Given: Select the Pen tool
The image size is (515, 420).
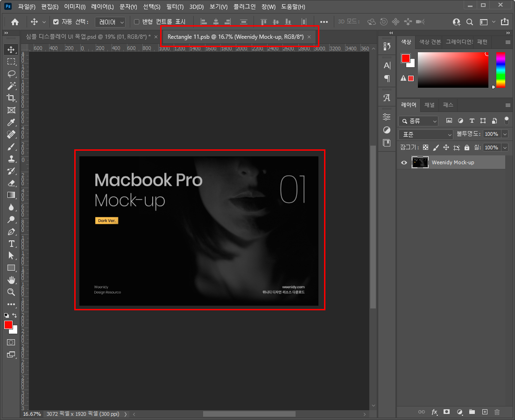Looking at the screenshot, I should click(11, 231).
